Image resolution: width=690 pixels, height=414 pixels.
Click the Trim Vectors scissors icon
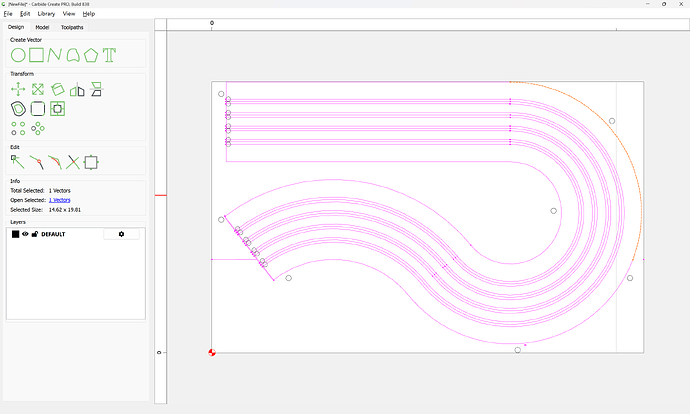click(72, 161)
